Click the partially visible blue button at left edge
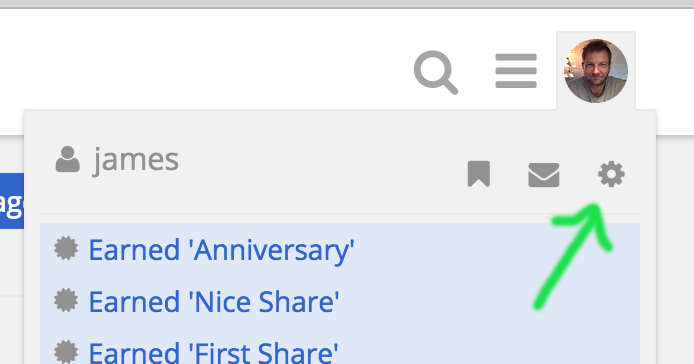 tap(12, 201)
